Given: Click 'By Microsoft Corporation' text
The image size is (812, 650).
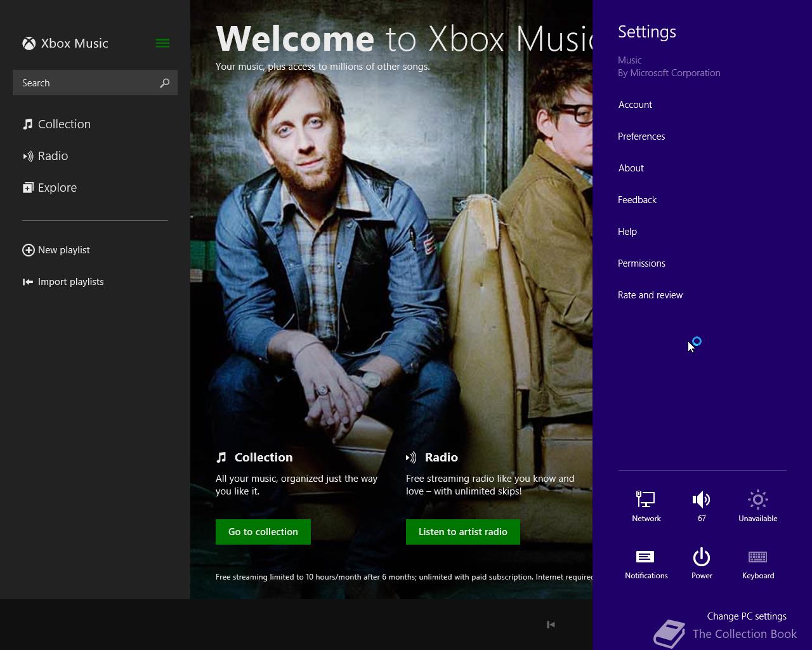Looking at the screenshot, I should tap(669, 73).
